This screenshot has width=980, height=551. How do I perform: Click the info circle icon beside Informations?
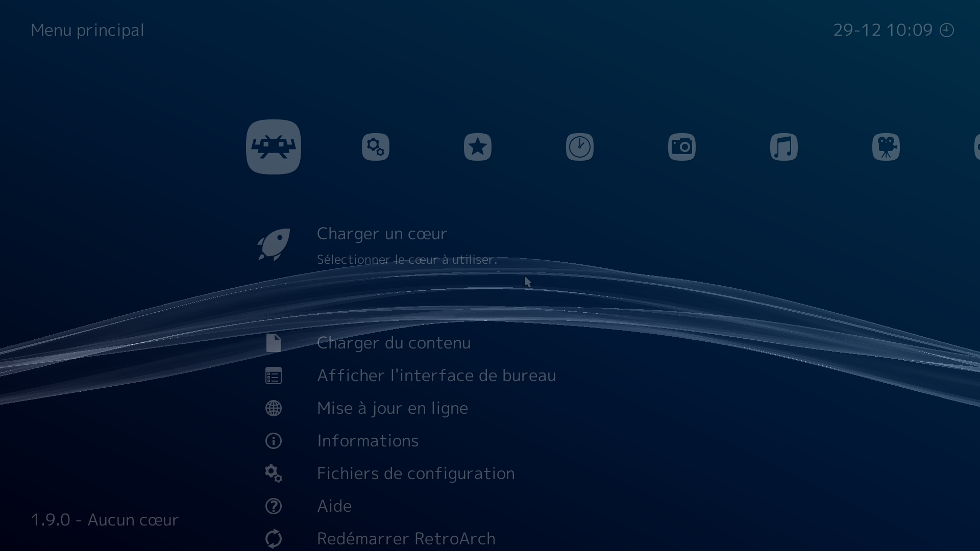[x=274, y=441]
